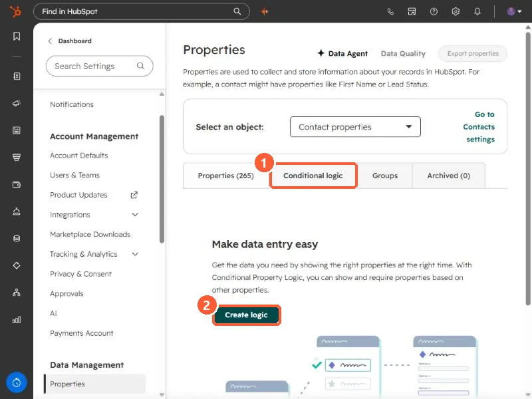Viewport: 532px width, 399px height.
Task: Go to Contacts settings link
Action: 479,127
